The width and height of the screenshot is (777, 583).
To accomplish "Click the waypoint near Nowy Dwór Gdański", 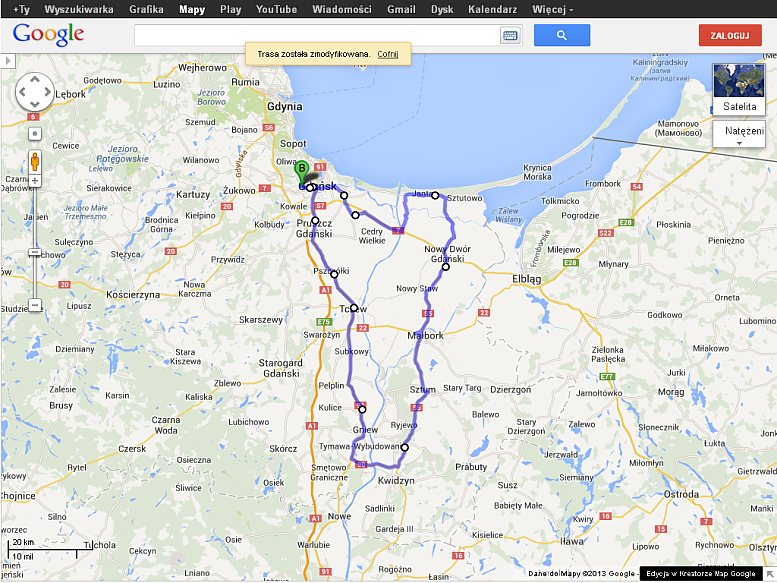I will [445, 266].
